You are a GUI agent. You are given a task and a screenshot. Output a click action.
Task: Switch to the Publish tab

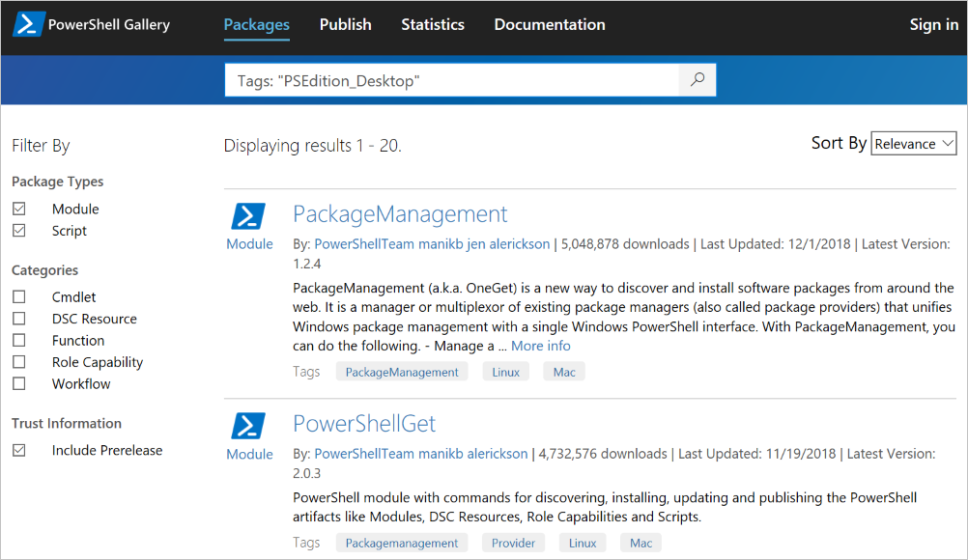coord(345,24)
